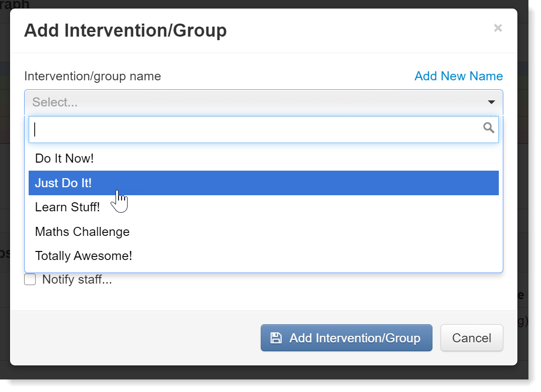Choose the 'Maths Challenge' option
Viewport: 541px width, 392px height.
point(264,232)
